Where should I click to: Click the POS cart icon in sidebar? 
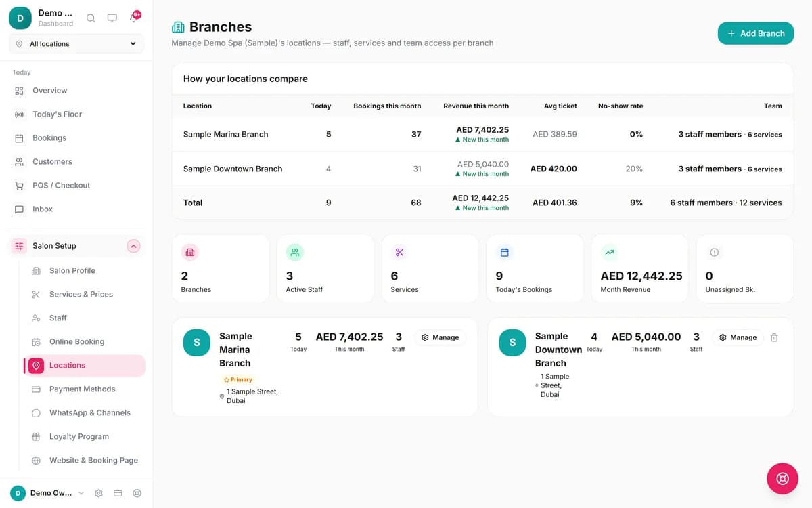[x=19, y=186]
